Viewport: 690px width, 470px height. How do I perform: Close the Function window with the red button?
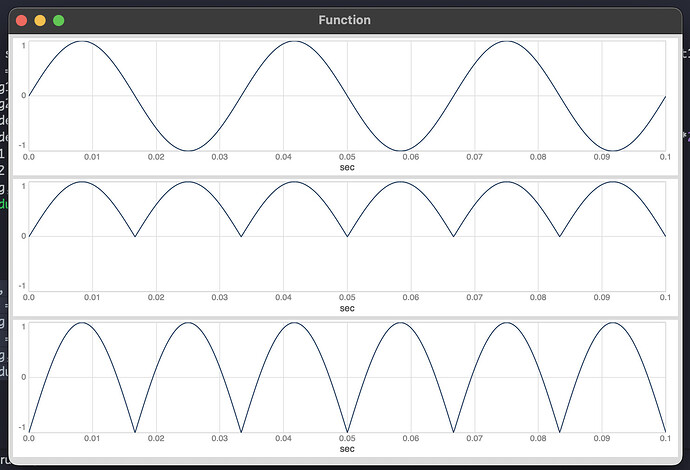point(22,20)
